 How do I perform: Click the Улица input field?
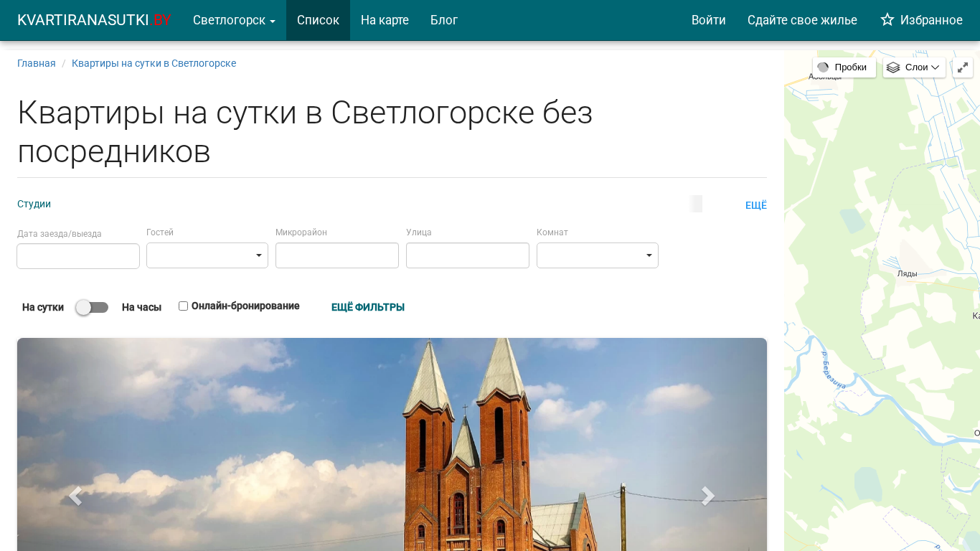coord(468,255)
